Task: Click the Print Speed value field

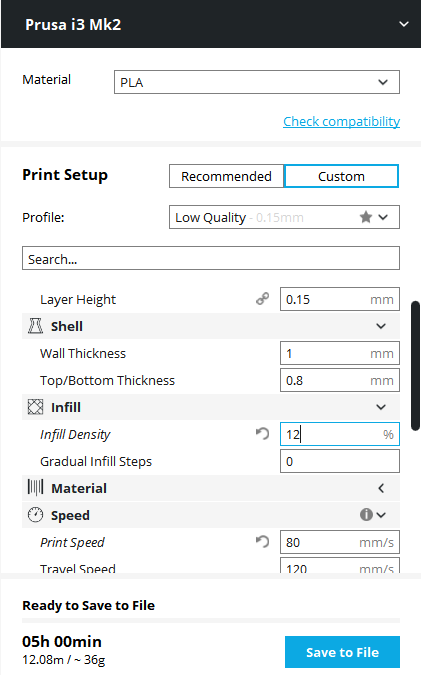Action: [340, 542]
